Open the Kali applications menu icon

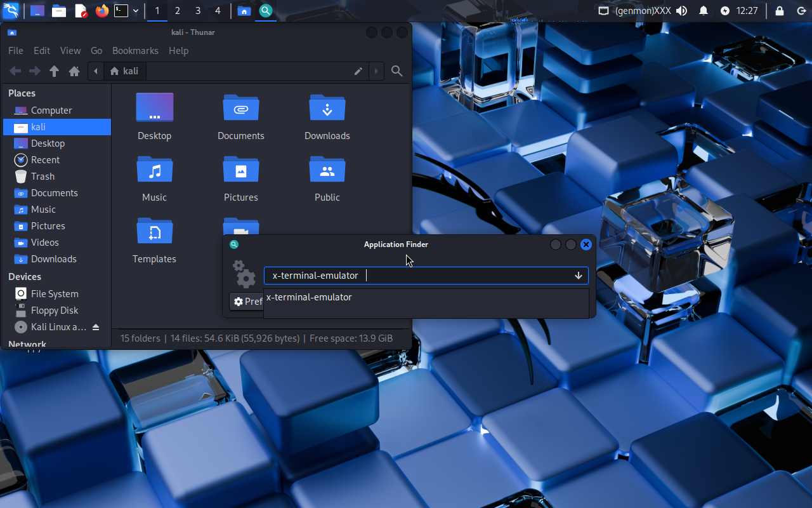[x=11, y=11]
